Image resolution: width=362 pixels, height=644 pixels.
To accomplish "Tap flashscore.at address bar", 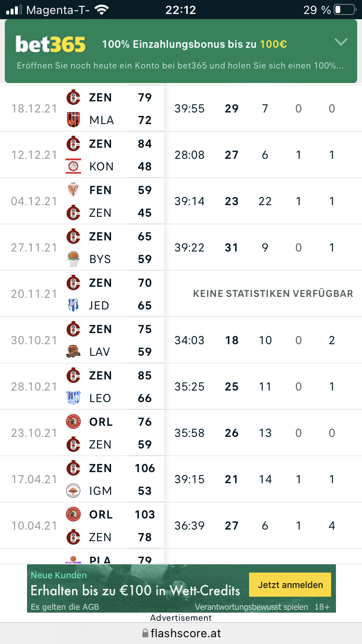I will pos(181,633).
